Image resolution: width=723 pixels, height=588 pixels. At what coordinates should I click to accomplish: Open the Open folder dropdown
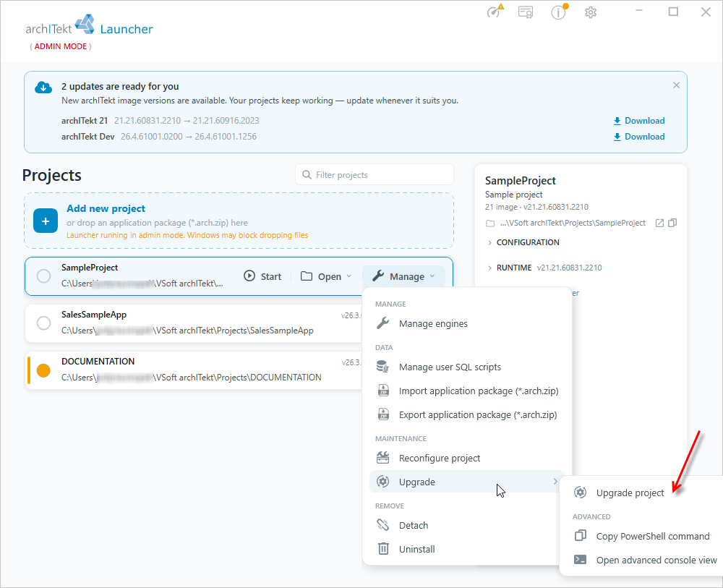click(326, 276)
